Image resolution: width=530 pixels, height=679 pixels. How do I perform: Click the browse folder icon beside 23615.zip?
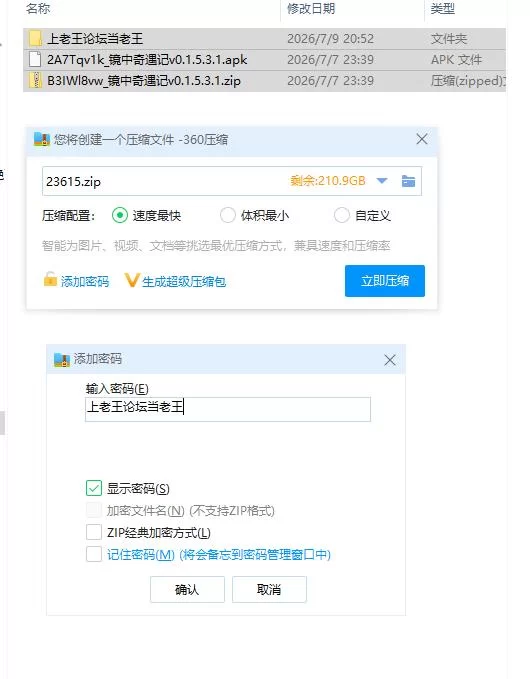tap(408, 181)
